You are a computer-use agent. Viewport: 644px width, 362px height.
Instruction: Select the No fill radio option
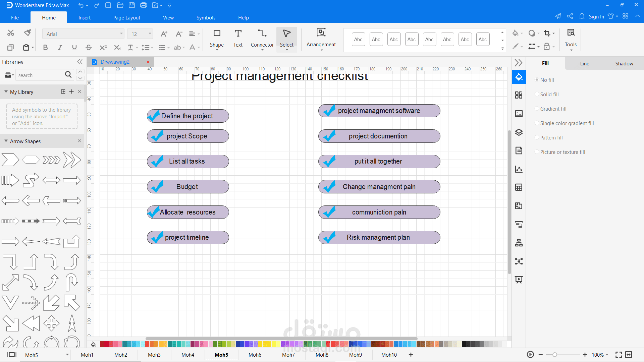(537, 80)
